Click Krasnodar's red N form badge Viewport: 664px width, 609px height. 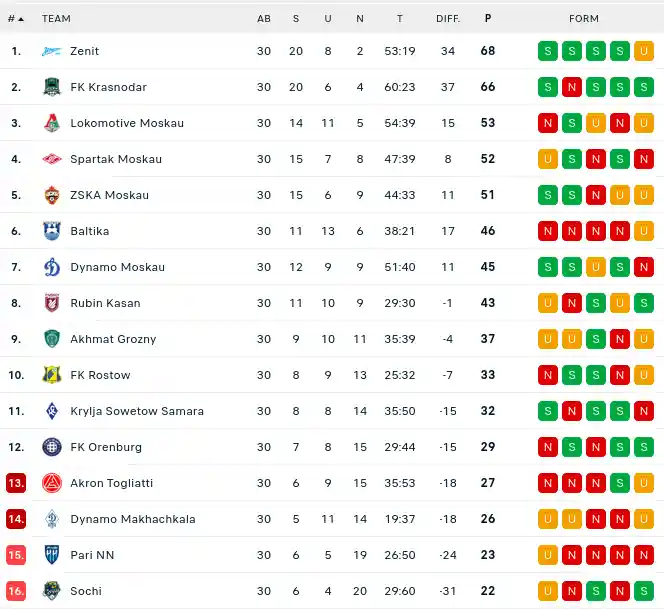pyautogui.click(x=572, y=87)
